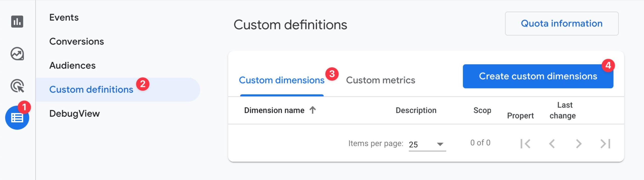Open the Configure list icon
Screen dimensions: 644x180
[17, 118]
